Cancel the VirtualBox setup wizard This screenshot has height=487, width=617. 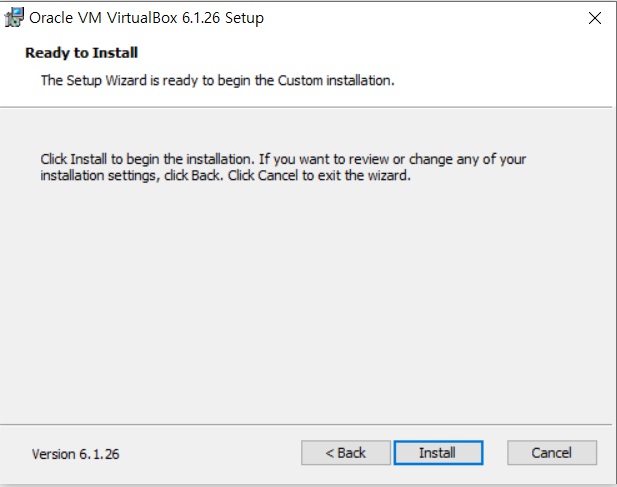click(552, 453)
